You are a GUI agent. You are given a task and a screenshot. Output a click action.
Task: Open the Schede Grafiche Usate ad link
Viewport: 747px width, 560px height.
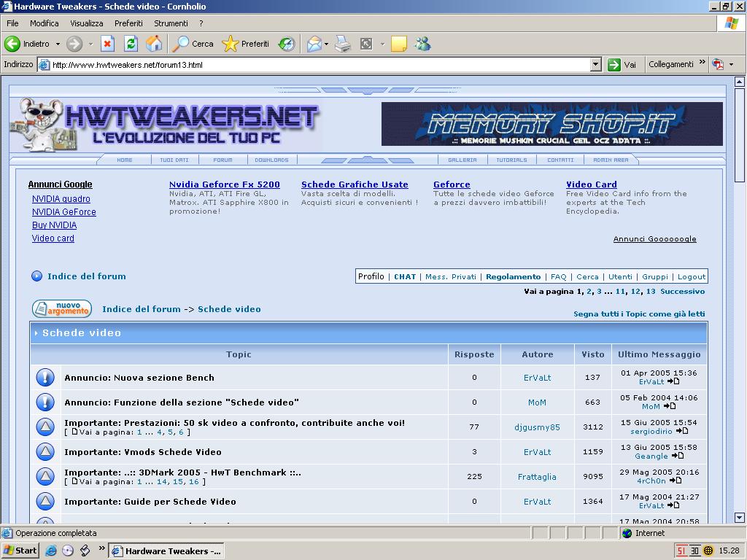pyautogui.click(x=355, y=184)
